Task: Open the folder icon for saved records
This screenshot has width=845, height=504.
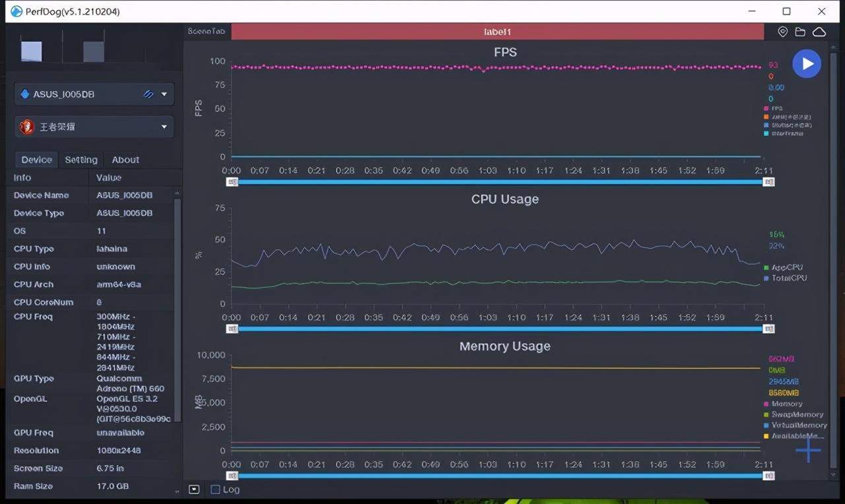Action: pyautogui.click(x=800, y=32)
